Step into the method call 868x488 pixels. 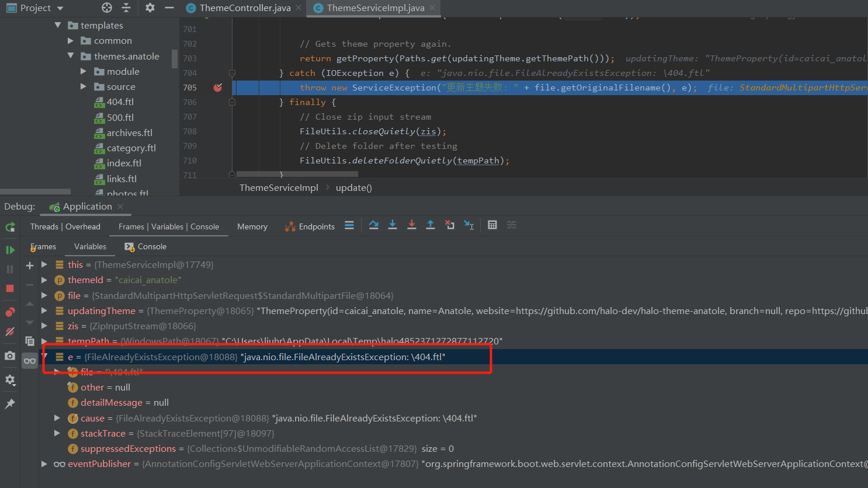click(x=393, y=225)
